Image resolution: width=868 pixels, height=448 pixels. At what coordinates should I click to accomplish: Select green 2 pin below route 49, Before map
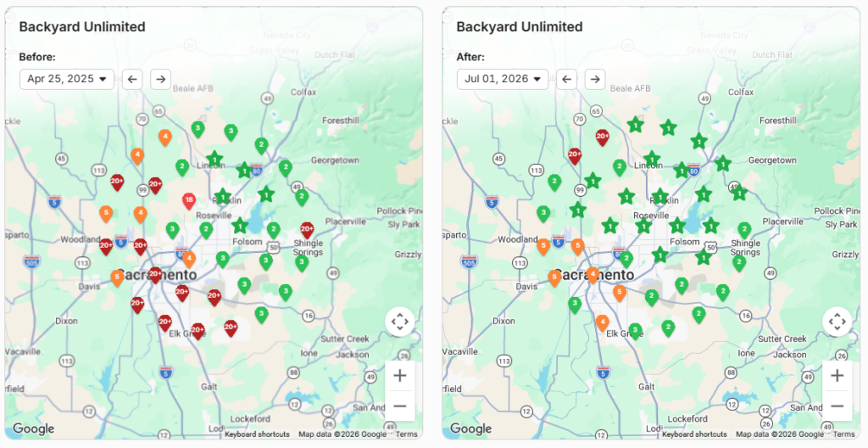pyautogui.click(x=302, y=197)
